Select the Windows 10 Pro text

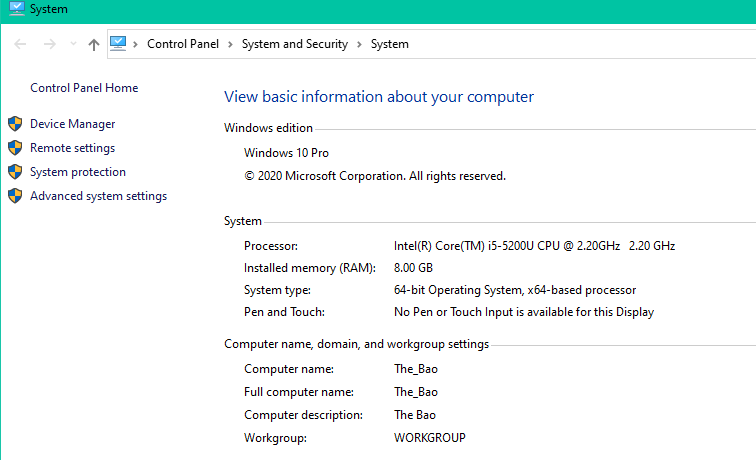coord(286,153)
